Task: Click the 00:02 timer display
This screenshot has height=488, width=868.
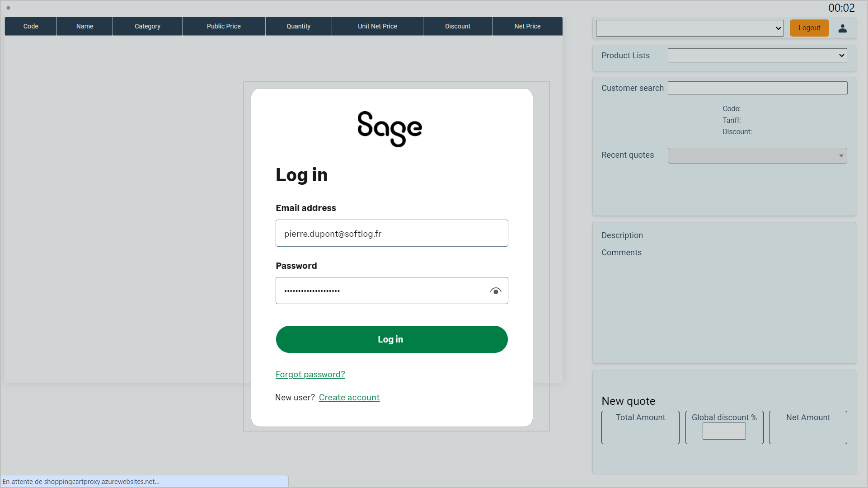Action: [841, 8]
